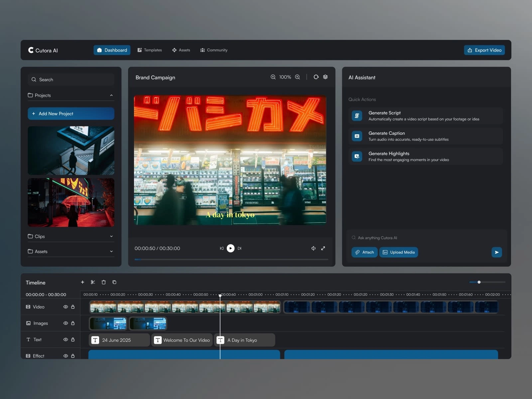This screenshot has width=532, height=399.
Task: Lock the Images track
Action: 73,323
